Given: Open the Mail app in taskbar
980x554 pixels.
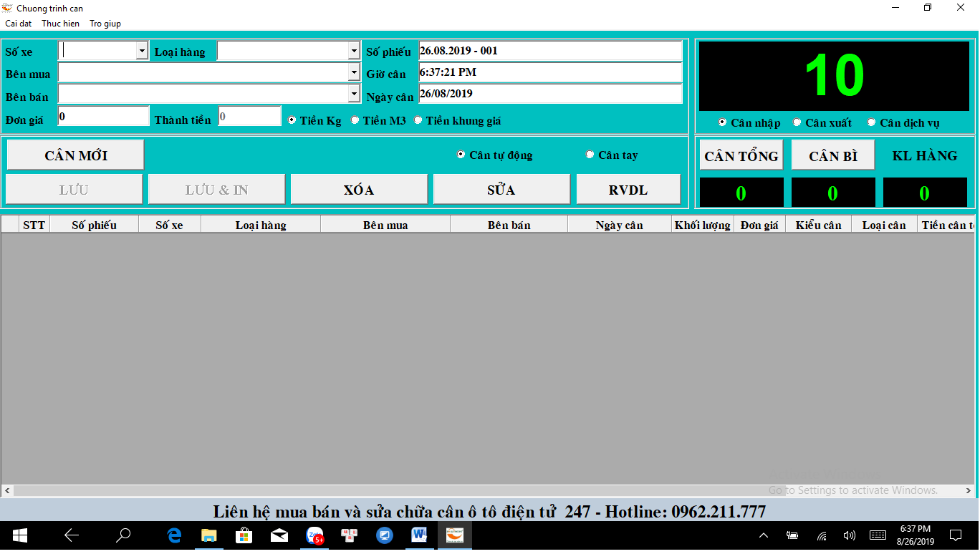Looking at the screenshot, I should tap(279, 535).
